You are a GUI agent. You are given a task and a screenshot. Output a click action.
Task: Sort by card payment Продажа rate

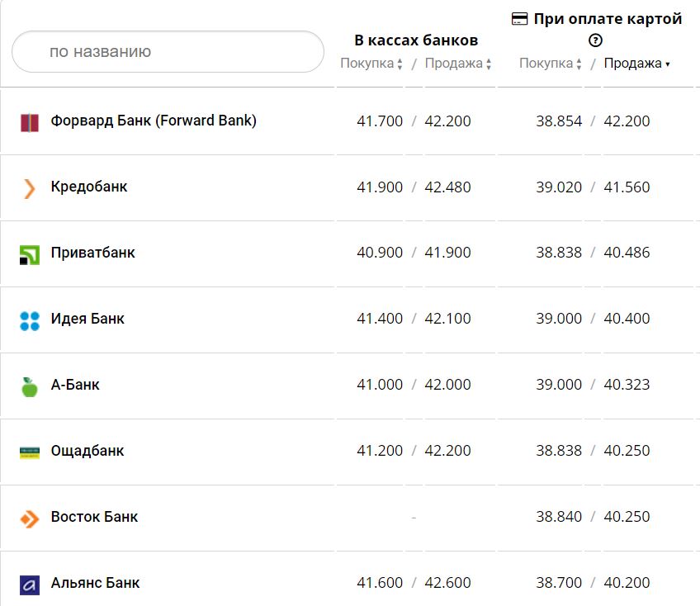pos(636,64)
